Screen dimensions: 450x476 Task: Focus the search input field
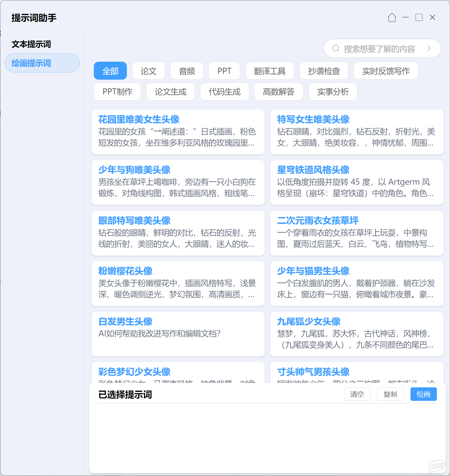[x=382, y=48]
